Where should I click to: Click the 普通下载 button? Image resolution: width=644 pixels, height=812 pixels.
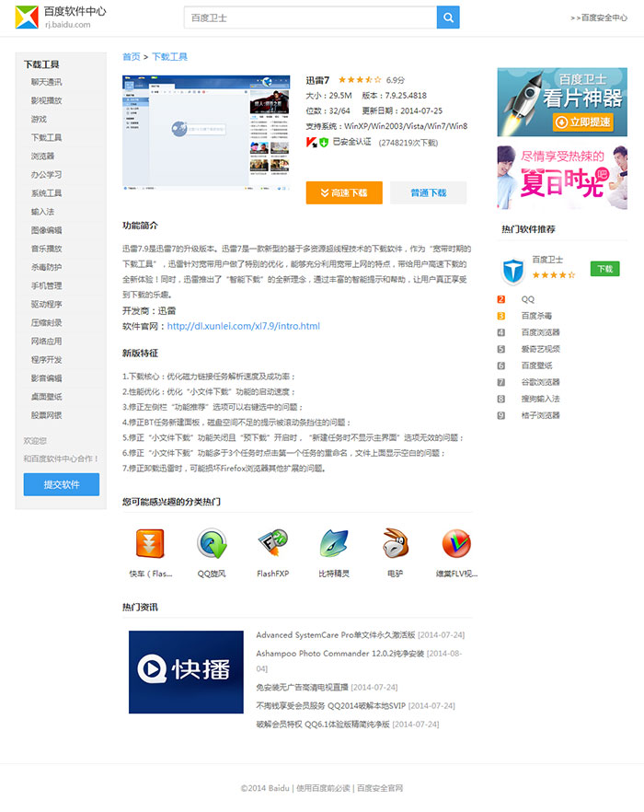click(x=429, y=192)
